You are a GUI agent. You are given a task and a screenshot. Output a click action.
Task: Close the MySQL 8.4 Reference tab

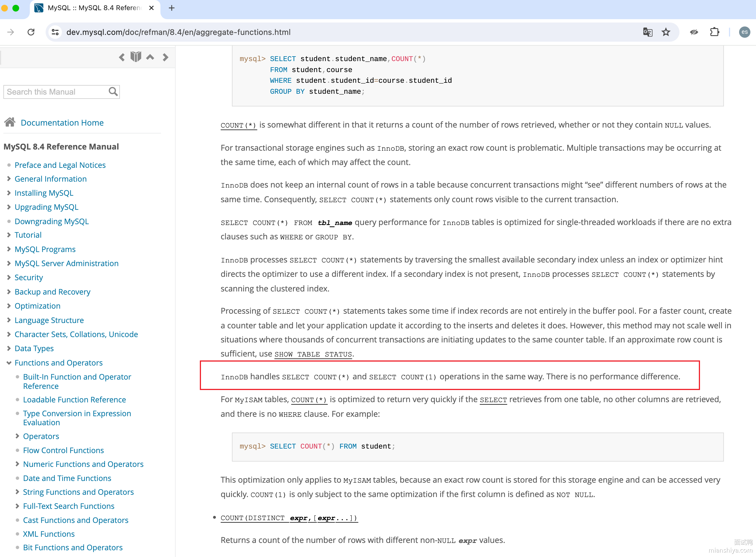[x=151, y=8]
